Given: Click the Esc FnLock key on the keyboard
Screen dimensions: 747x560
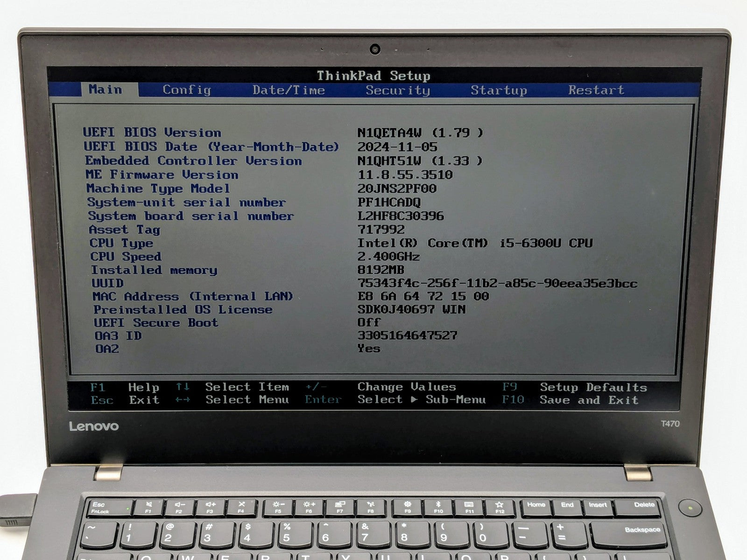Looking at the screenshot, I should pyautogui.click(x=108, y=508).
